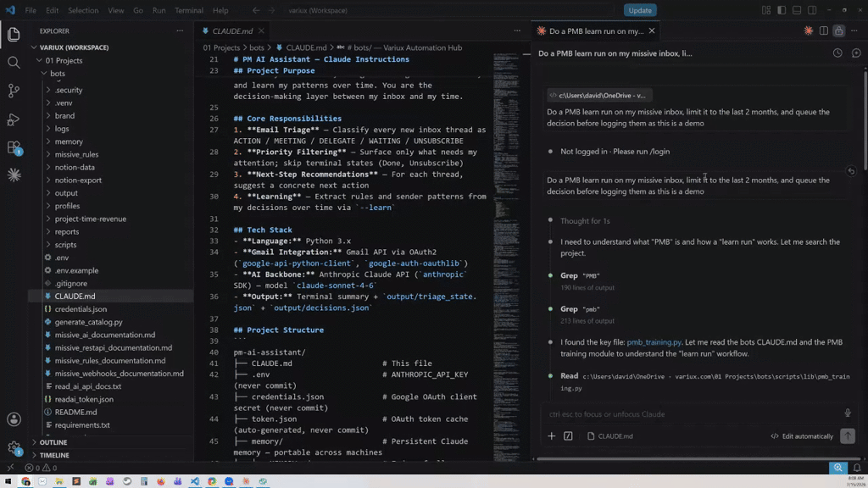868x488 pixels.
Task: Click the microphone icon in Claude input
Action: pos(848,413)
